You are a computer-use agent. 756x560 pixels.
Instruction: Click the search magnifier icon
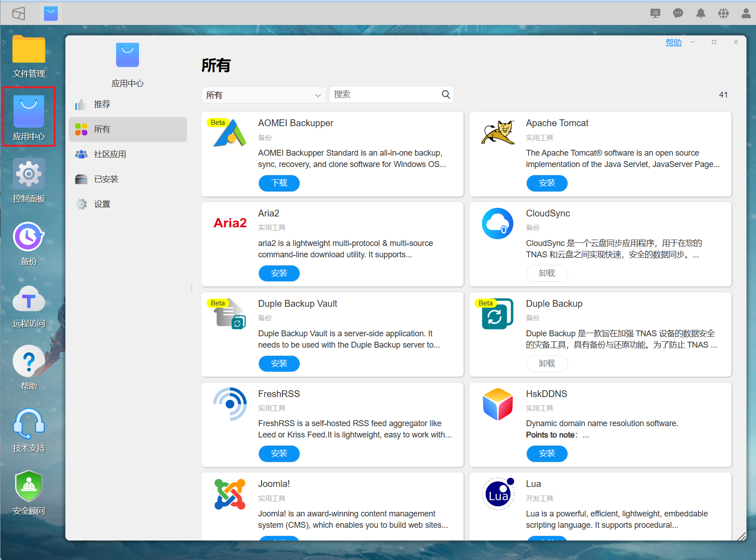[446, 94]
